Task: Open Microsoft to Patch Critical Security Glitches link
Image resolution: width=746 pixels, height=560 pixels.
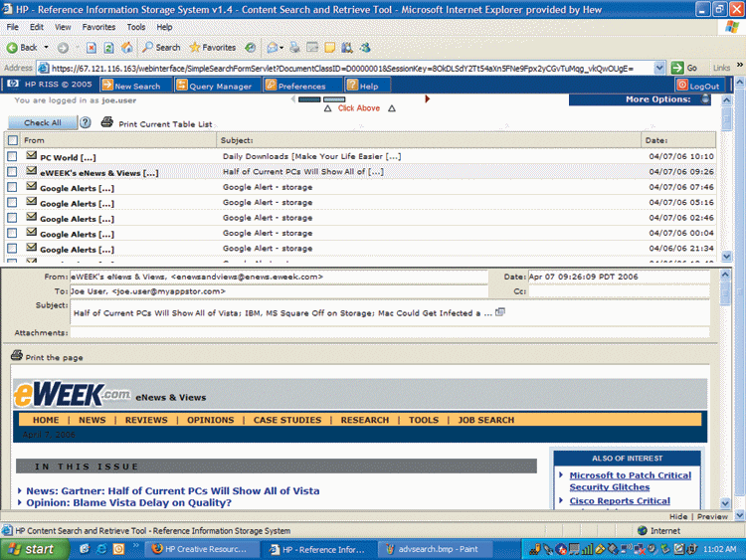Action: (630, 481)
